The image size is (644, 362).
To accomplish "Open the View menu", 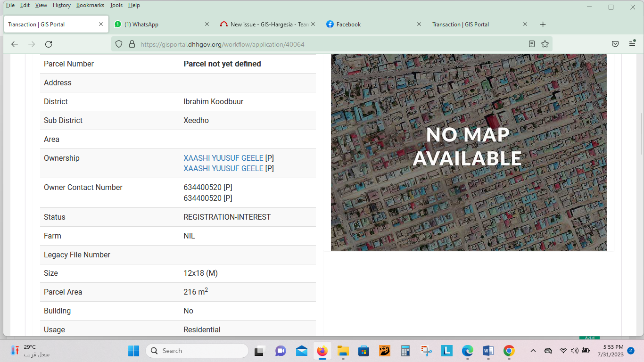I will coord(41,5).
